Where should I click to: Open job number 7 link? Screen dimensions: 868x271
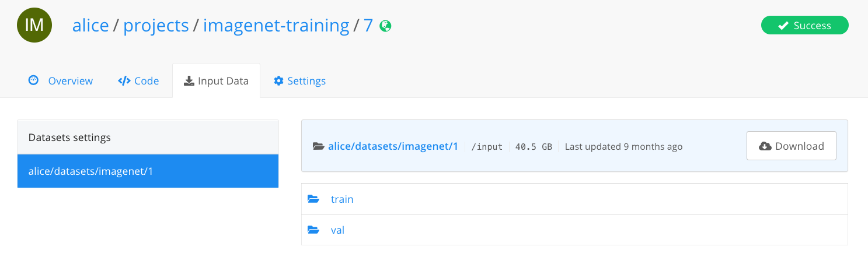[x=368, y=25]
